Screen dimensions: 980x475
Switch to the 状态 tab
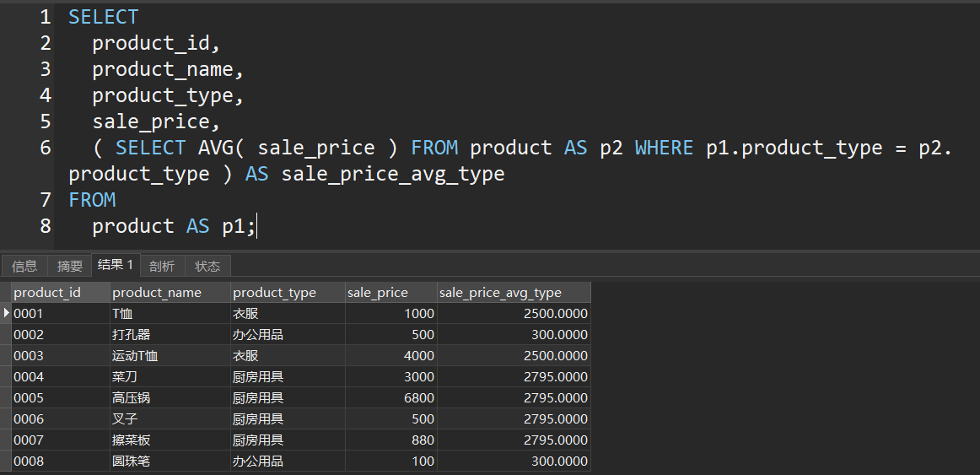pyautogui.click(x=207, y=266)
